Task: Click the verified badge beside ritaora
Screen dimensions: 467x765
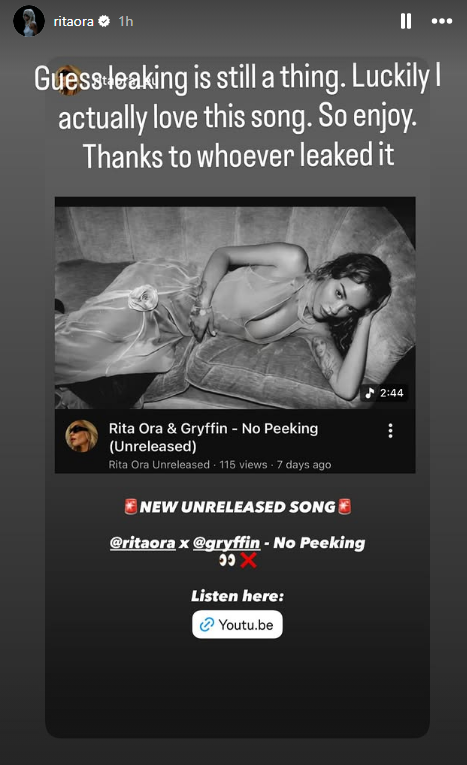Action: point(104,21)
